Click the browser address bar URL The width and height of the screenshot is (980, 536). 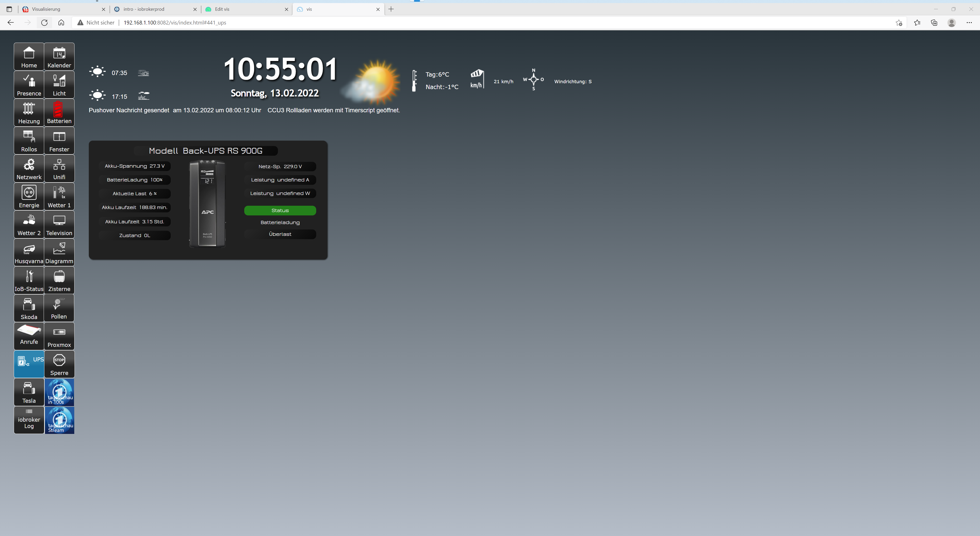pyautogui.click(x=175, y=22)
